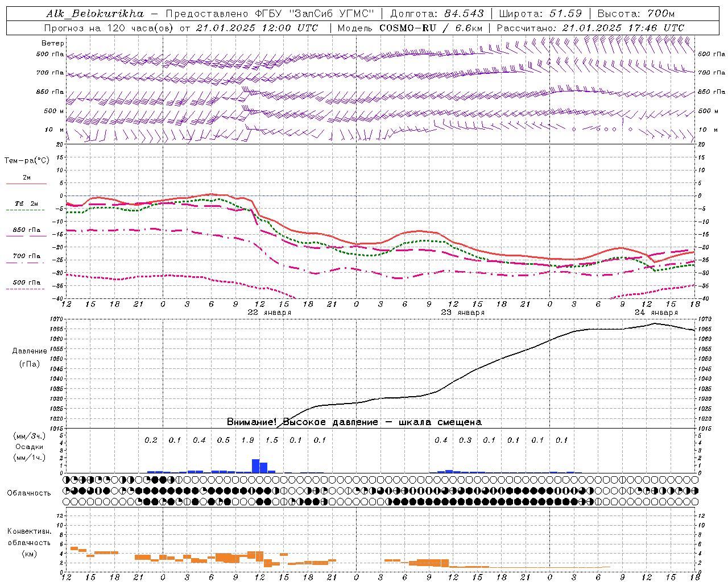Click the 1.9 precipitation value

[x=247, y=440]
